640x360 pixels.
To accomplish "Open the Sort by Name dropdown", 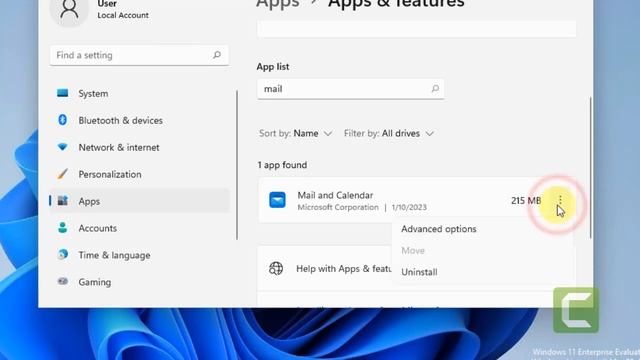I will click(296, 133).
